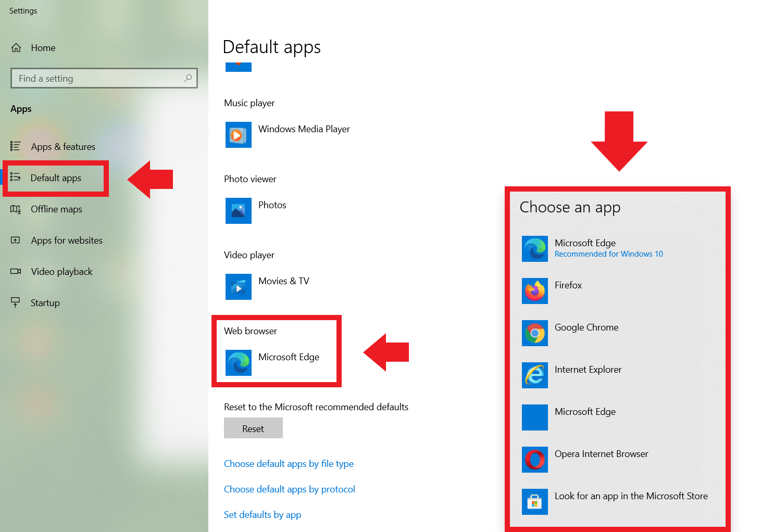Click the Photos app icon
This screenshot has height=532, width=774.
click(238, 210)
